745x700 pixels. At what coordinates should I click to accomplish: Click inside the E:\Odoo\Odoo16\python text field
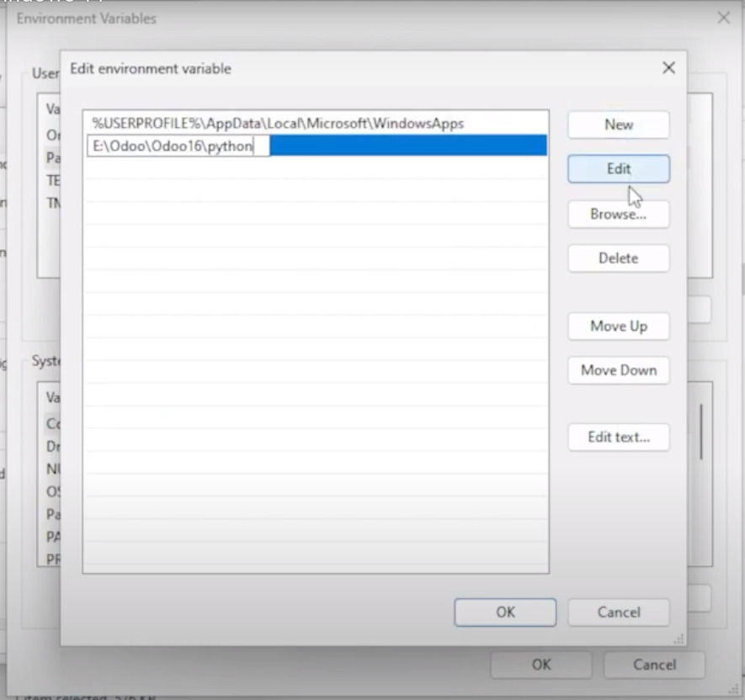177,146
